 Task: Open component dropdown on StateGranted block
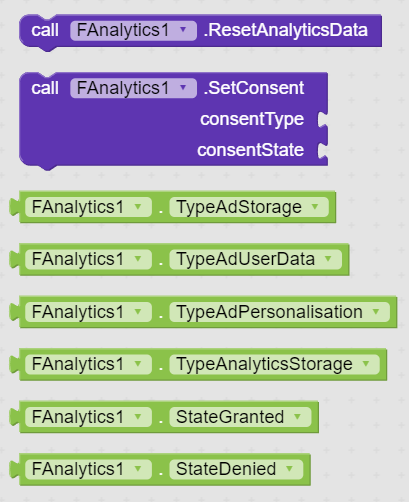[x=88, y=417]
